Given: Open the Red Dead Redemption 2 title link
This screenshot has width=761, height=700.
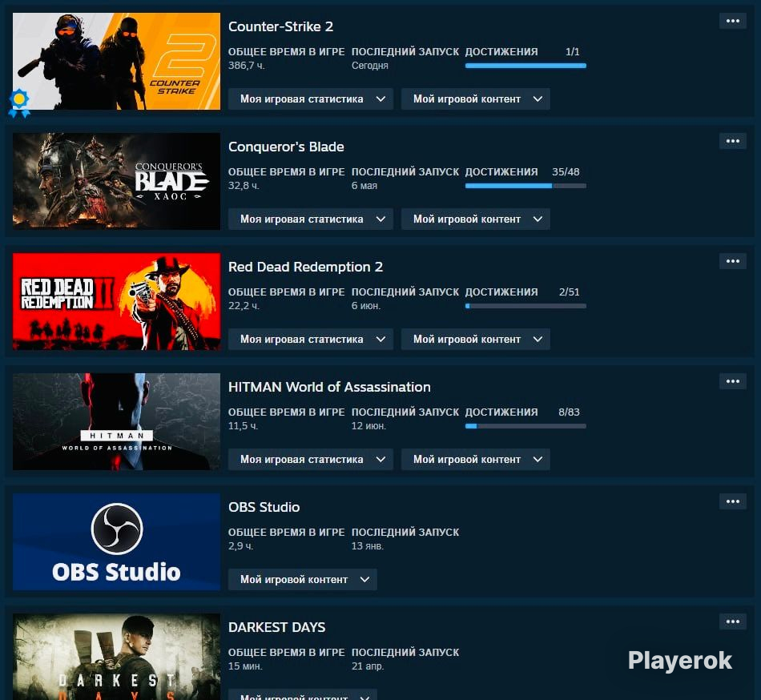Looking at the screenshot, I should coord(305,267).
